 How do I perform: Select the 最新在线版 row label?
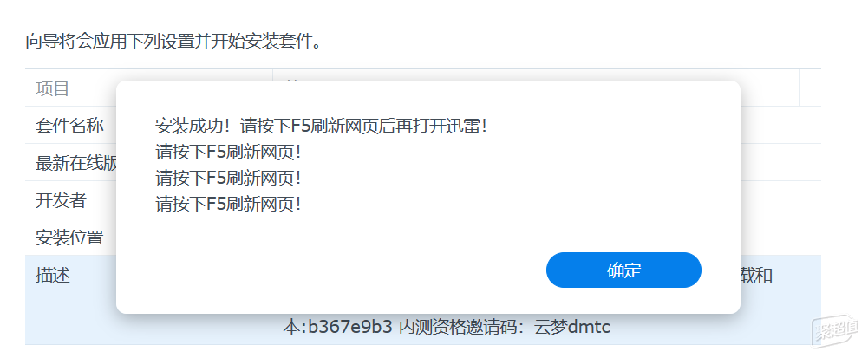(x=76, y=163)
